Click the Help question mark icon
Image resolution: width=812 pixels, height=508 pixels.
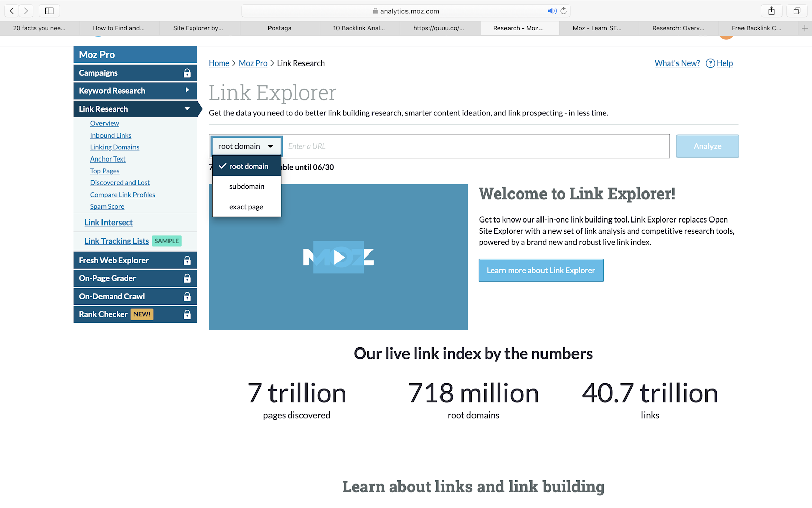coord(710,63)
